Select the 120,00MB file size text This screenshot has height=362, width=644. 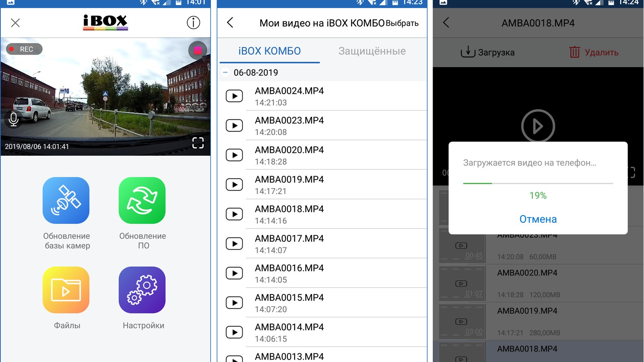(x=545, y=295)
